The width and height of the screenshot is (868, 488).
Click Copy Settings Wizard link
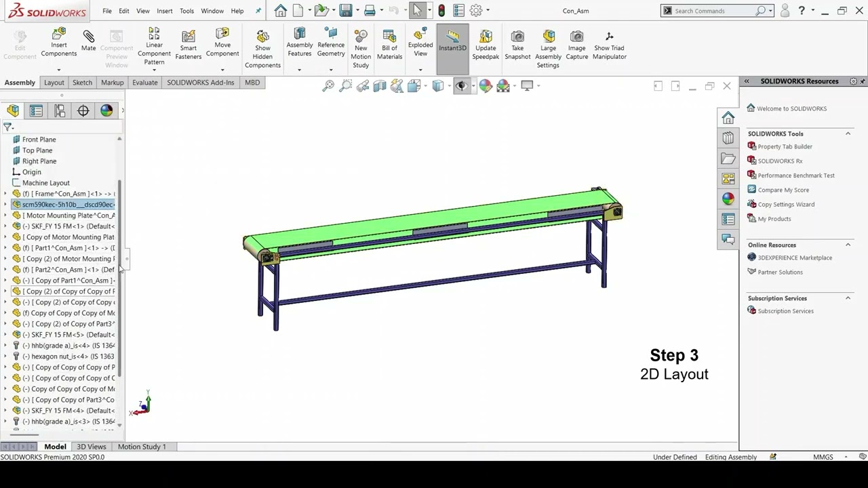coord(786,205)
